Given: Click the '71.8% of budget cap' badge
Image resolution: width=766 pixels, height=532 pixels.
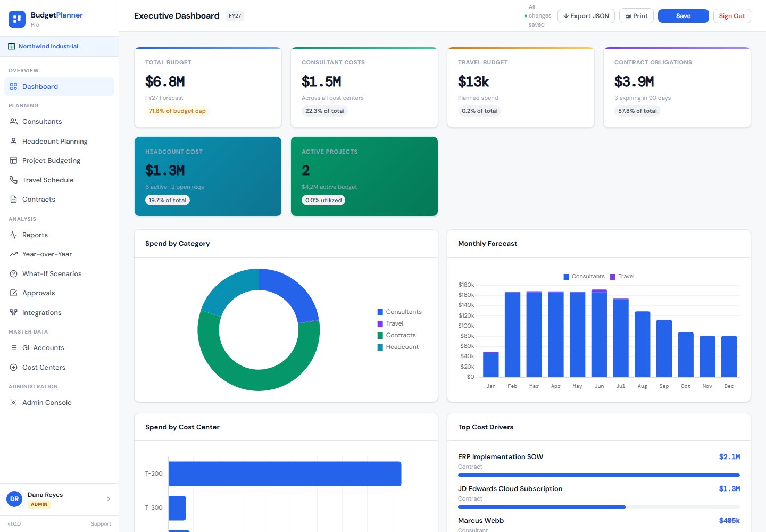Looking at the screenshot, I should (x=177, y=111).
